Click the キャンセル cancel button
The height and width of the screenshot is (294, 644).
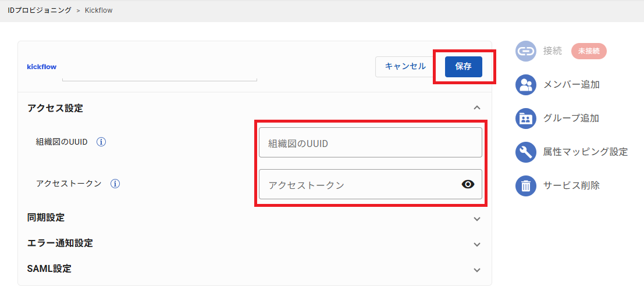[x=405, y=66]
